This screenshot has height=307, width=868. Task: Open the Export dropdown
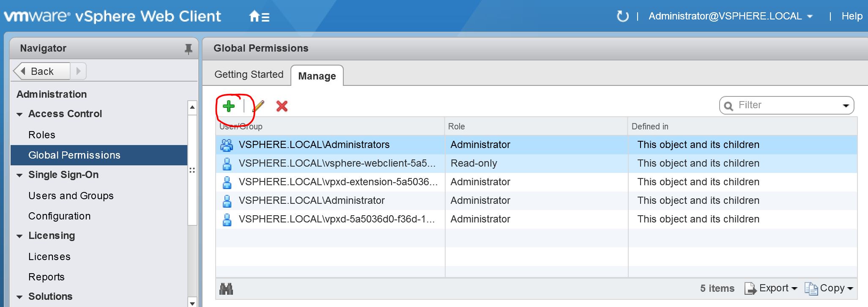point(771,288)
